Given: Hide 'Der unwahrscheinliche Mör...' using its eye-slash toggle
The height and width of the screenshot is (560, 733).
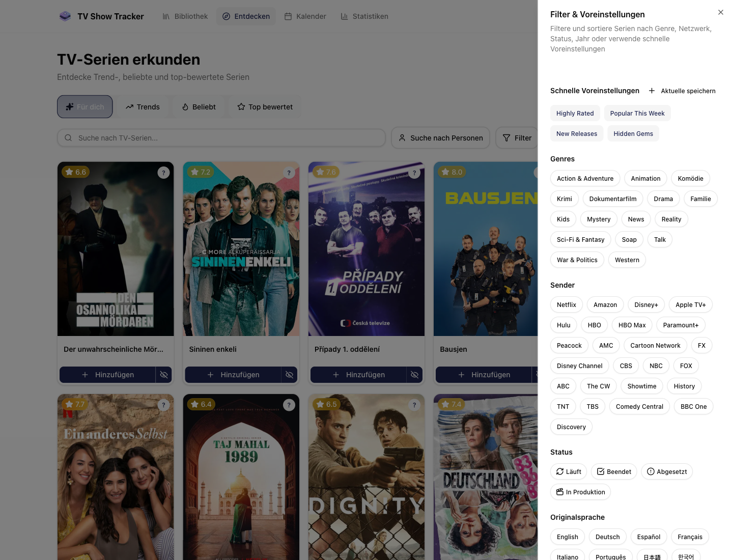Looking at the screenshot, I should click(x=163, y=375).
